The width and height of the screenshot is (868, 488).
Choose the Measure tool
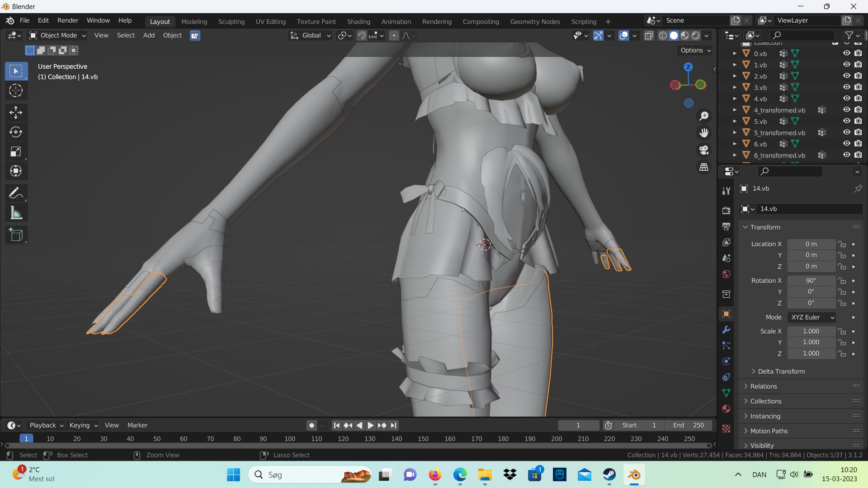pyautogui.click(x=16, y=213)
